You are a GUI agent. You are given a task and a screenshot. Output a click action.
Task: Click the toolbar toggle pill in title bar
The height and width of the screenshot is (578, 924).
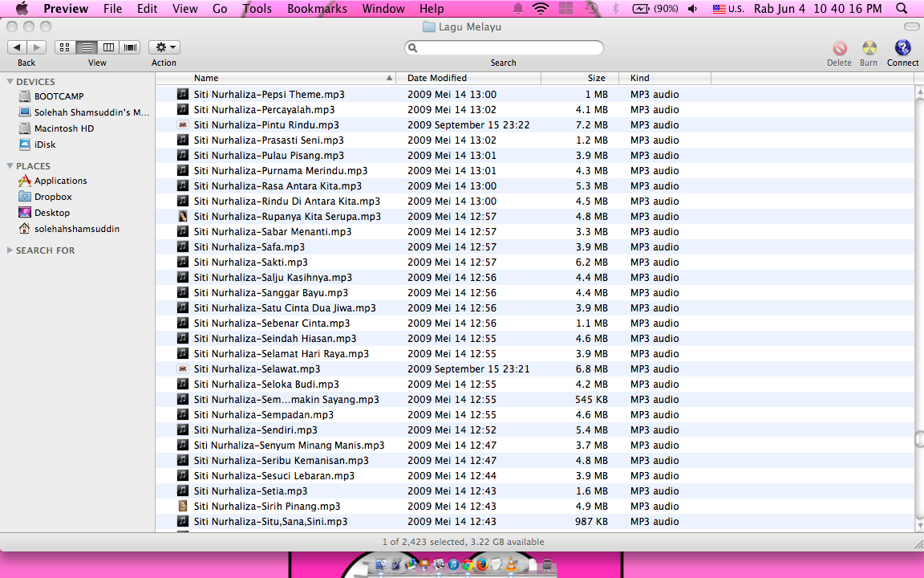pyautogui.click(x=911, y=26)
